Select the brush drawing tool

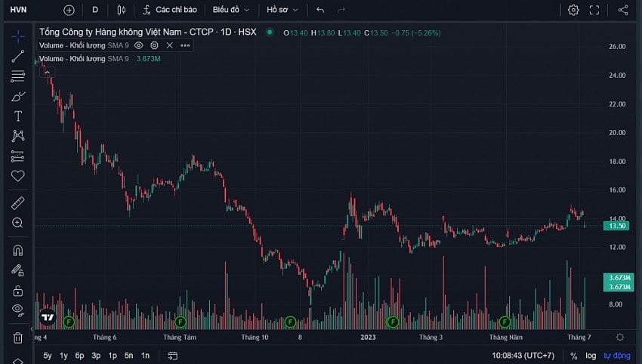click(18, 97)
